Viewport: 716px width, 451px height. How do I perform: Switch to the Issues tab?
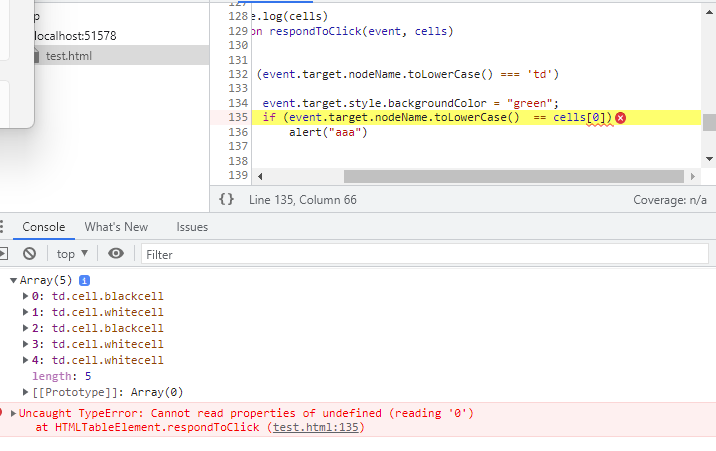pyautogui.click(x=192, y=227)
